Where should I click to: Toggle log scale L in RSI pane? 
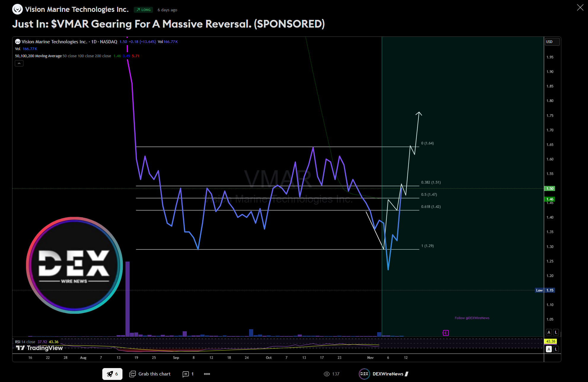point(556,349)
